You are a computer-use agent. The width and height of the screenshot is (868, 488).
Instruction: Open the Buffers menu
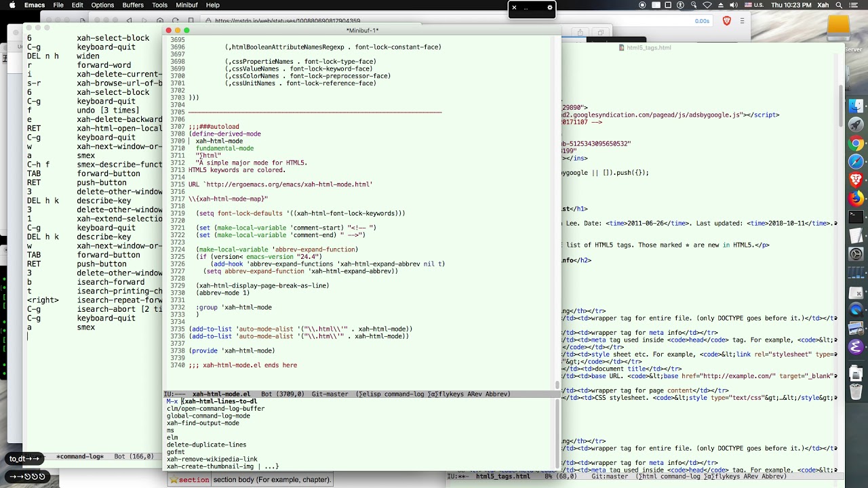(x=133, y=5)
